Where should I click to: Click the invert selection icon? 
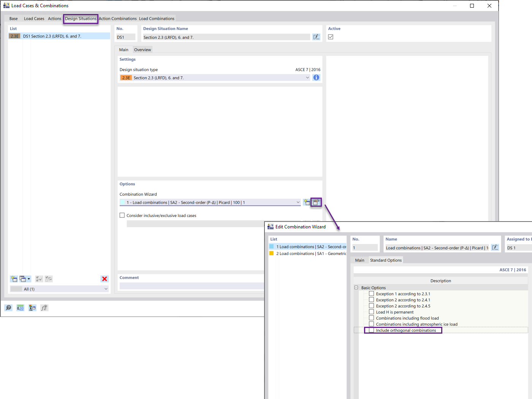click(x=49, y=279)
